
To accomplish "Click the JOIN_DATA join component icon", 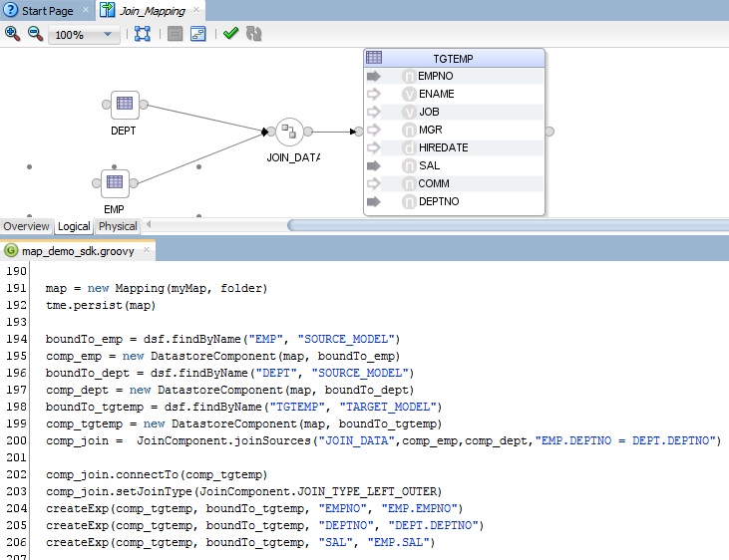I will (x=289, y=131).
